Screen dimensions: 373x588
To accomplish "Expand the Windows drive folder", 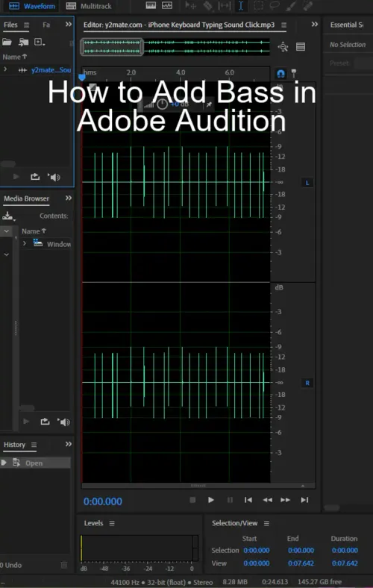I will (25, 244).
